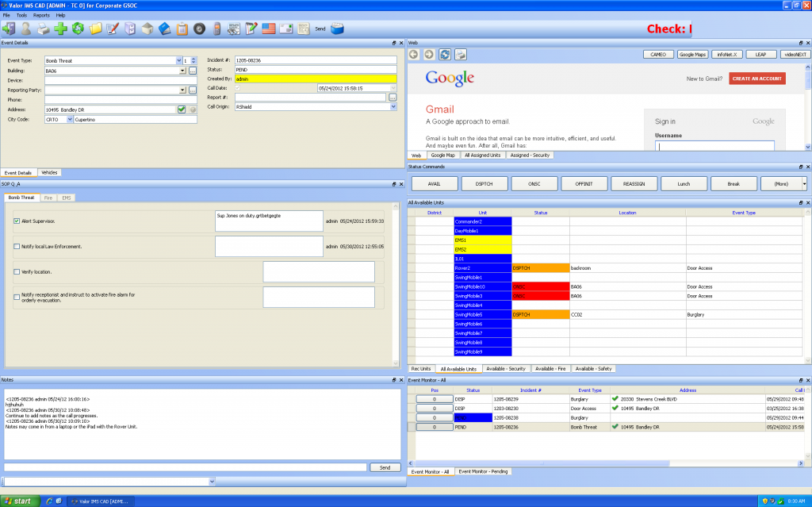Expand the Status Commands More dropdown arrow
This screenshot has width=812, height=507.
coord(804,183)
